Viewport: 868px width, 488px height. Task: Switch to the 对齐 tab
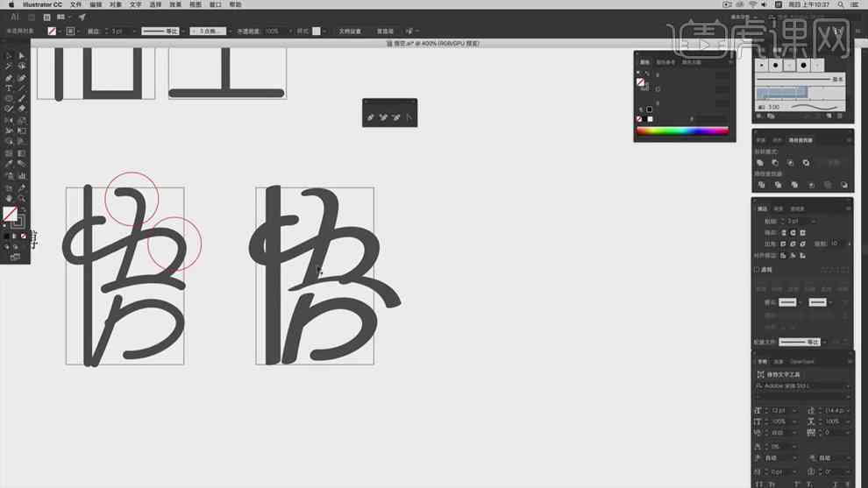[777, 140]
